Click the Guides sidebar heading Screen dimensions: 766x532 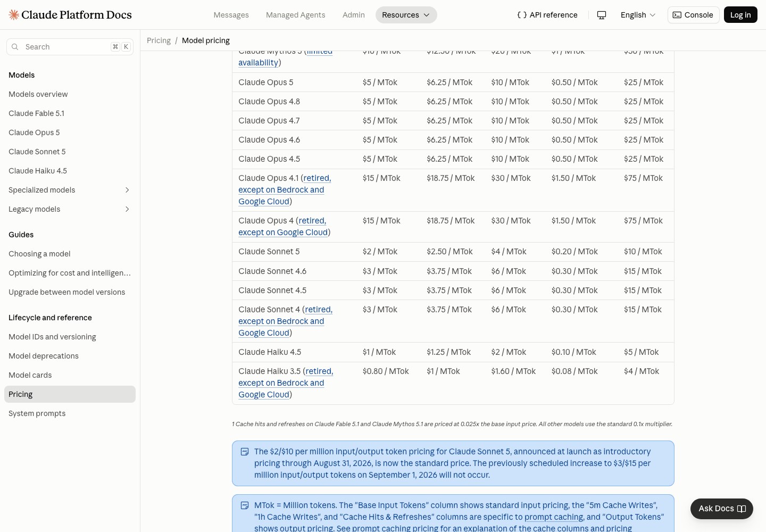tap(21, 235)
